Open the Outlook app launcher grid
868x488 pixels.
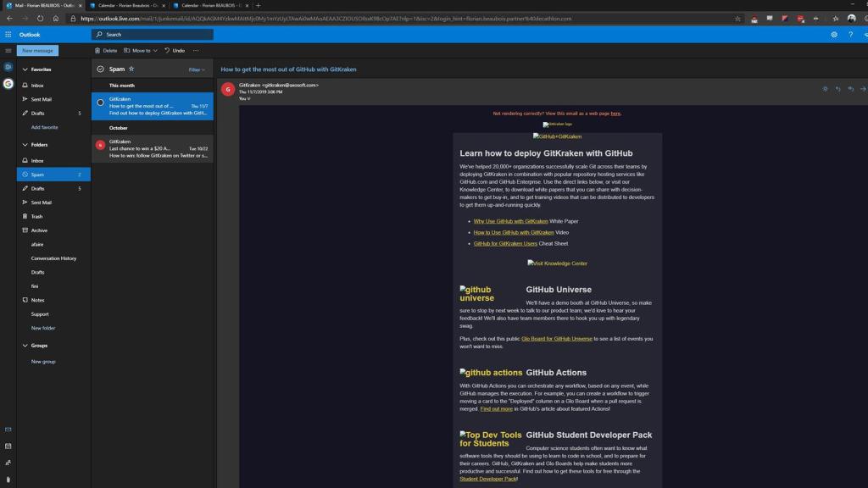pos(8,35)
